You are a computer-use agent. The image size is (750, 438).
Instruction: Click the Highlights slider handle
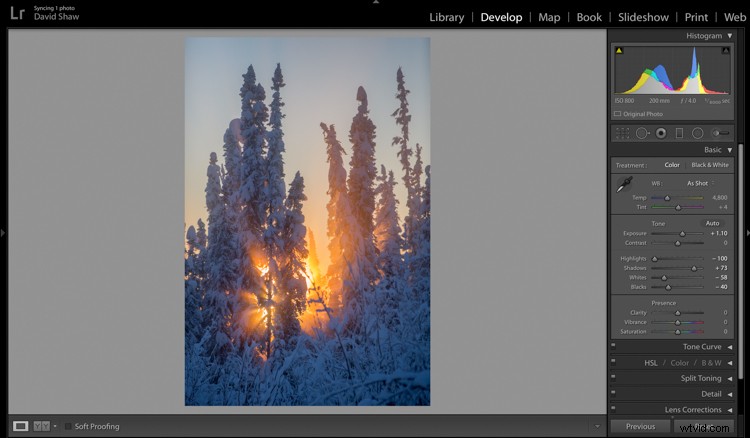(654, 259)
